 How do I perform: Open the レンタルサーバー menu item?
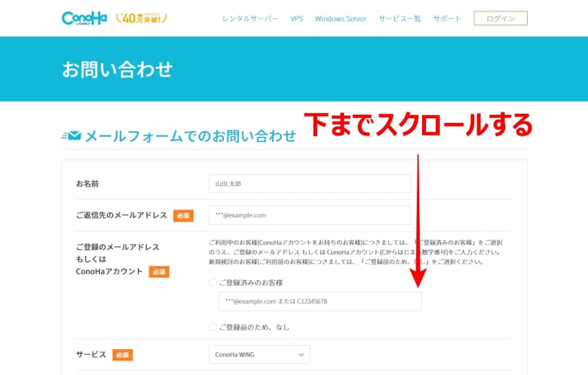point(250,18)
